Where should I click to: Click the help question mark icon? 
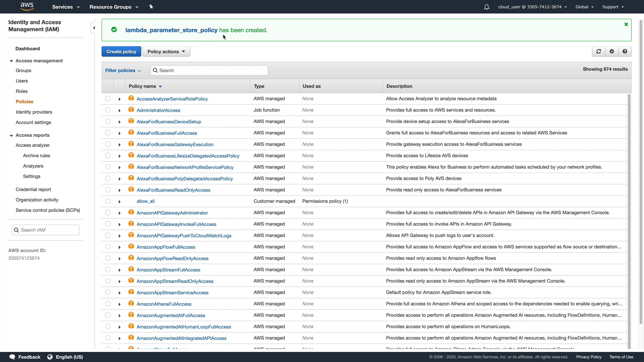pos(625,51)
